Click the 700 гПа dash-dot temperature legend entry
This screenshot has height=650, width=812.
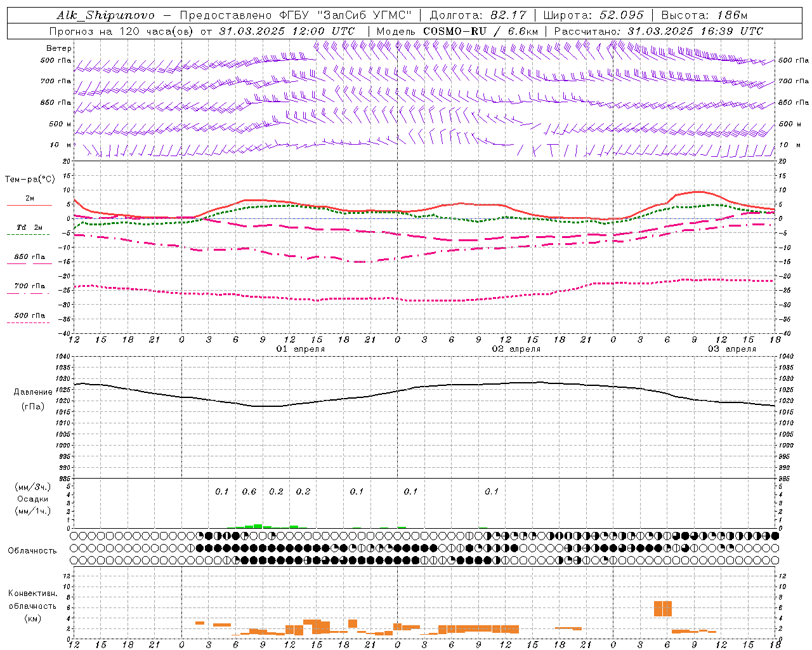click(x=29, y=289)
